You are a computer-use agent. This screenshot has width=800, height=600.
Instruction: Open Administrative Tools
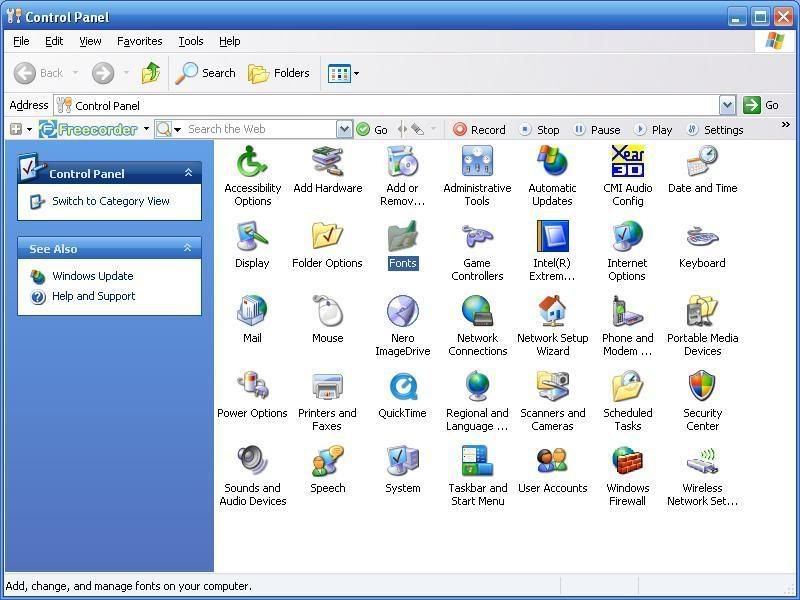[x=477, y=176]
